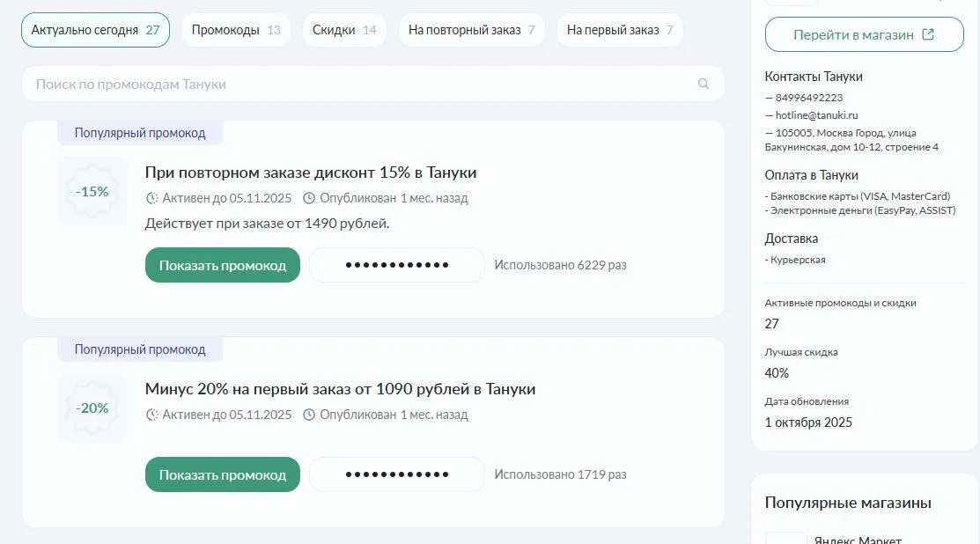
Task: Click clock icon beside first promo's active date
Action: point(151,199)
